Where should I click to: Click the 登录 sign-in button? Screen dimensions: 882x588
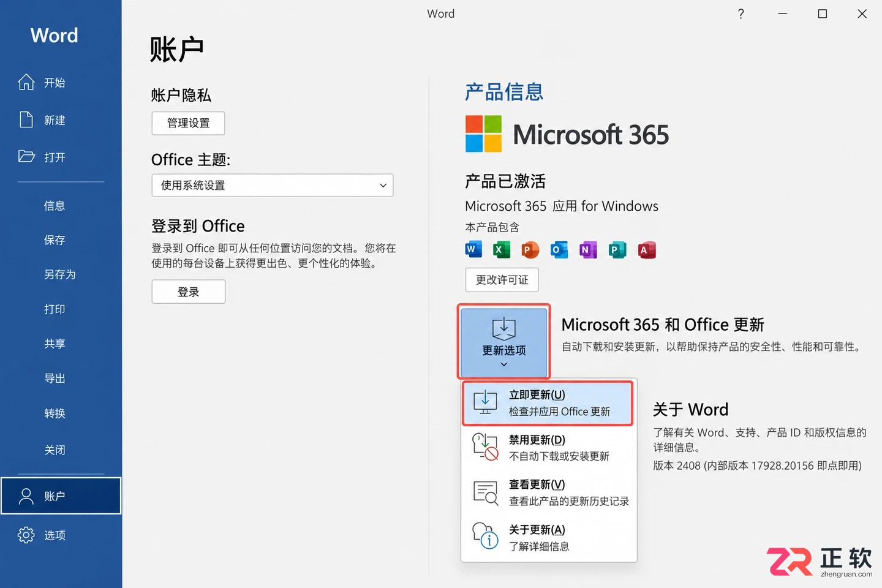tap(188, 292)
